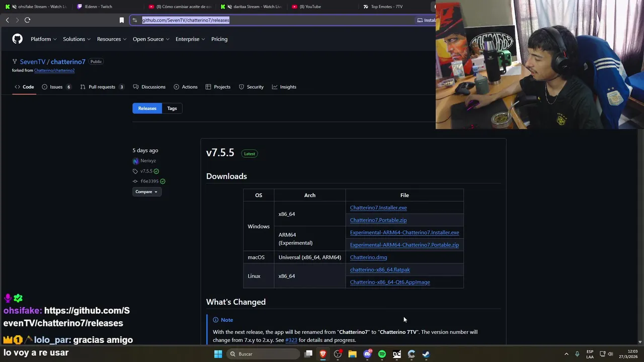Open the forked-from Chatterino/chatterino2 link

click(54, 70)
